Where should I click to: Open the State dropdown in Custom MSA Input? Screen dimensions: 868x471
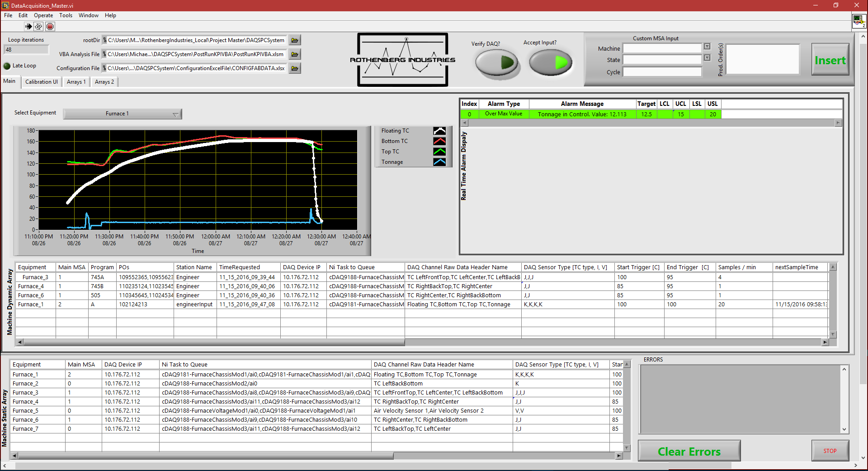coord(707,58)
